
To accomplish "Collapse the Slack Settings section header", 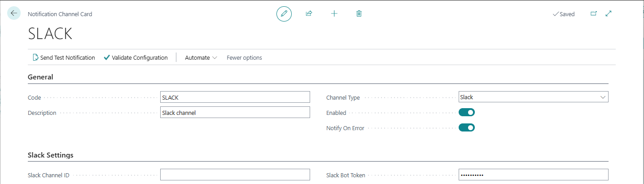I will [50, 155].
